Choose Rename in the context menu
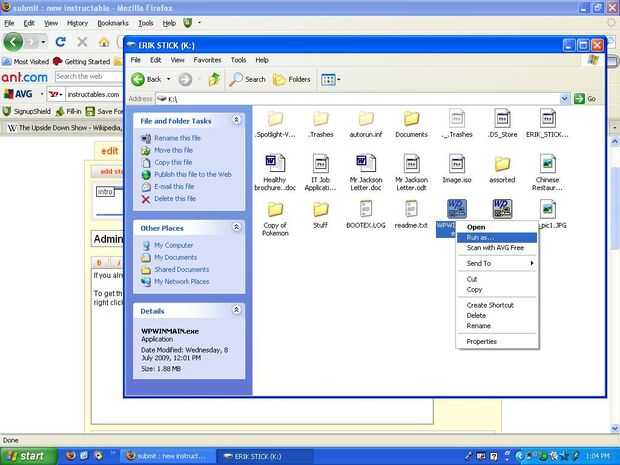The width and height of the screenshot is (620, 465). (497, 326)
